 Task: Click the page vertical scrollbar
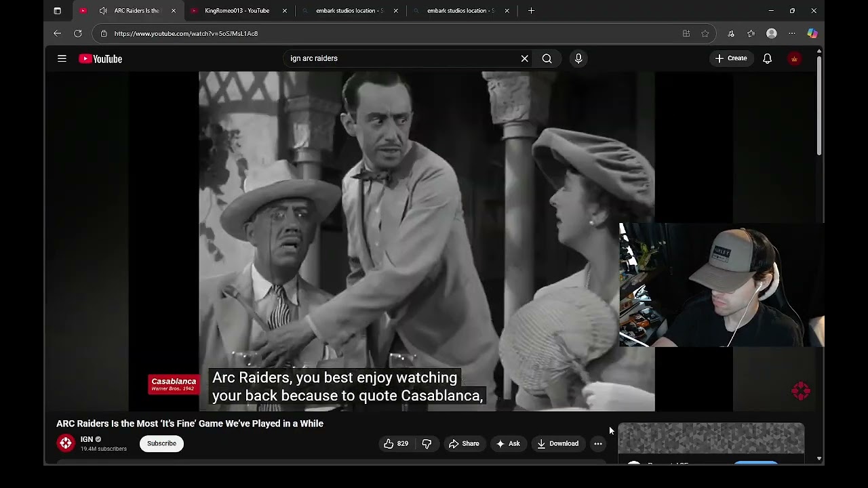click(819, 104)
